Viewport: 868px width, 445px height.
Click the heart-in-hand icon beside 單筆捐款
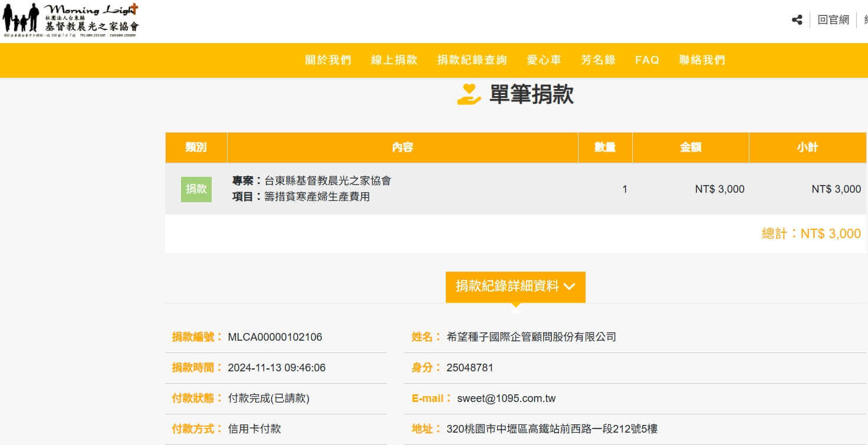tap(469, 94)
